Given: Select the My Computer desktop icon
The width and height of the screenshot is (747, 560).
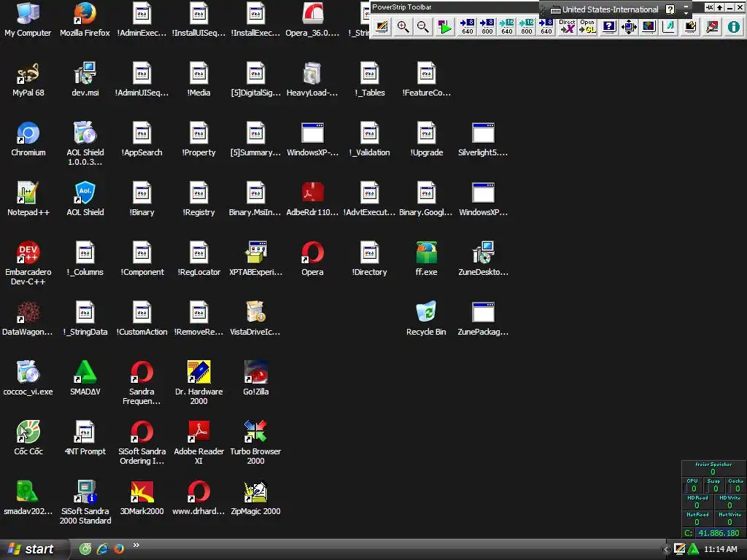Looking at the screenshot, I should 28,19.
